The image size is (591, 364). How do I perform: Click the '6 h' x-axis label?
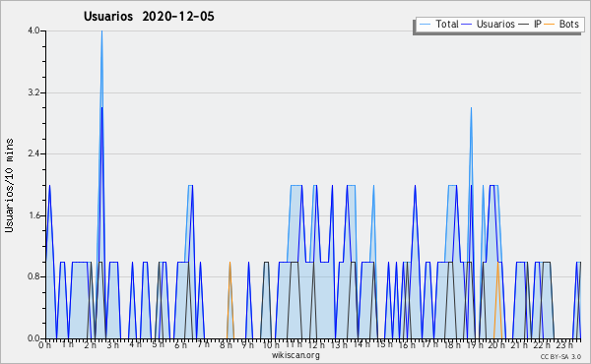(180, 345)
